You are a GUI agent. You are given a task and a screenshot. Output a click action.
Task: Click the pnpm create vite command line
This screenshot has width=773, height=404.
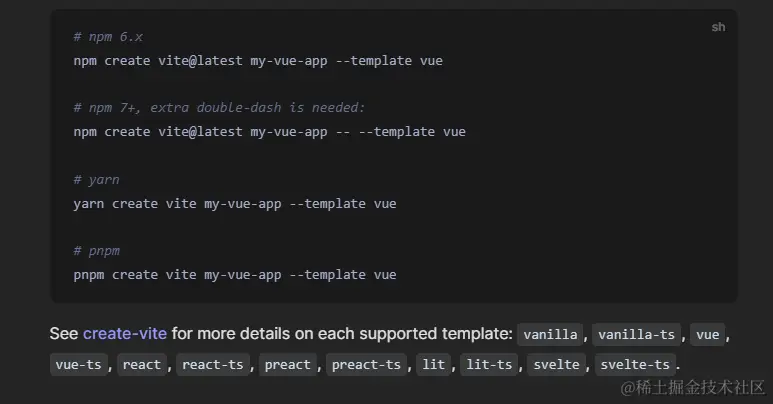[235, 275]
